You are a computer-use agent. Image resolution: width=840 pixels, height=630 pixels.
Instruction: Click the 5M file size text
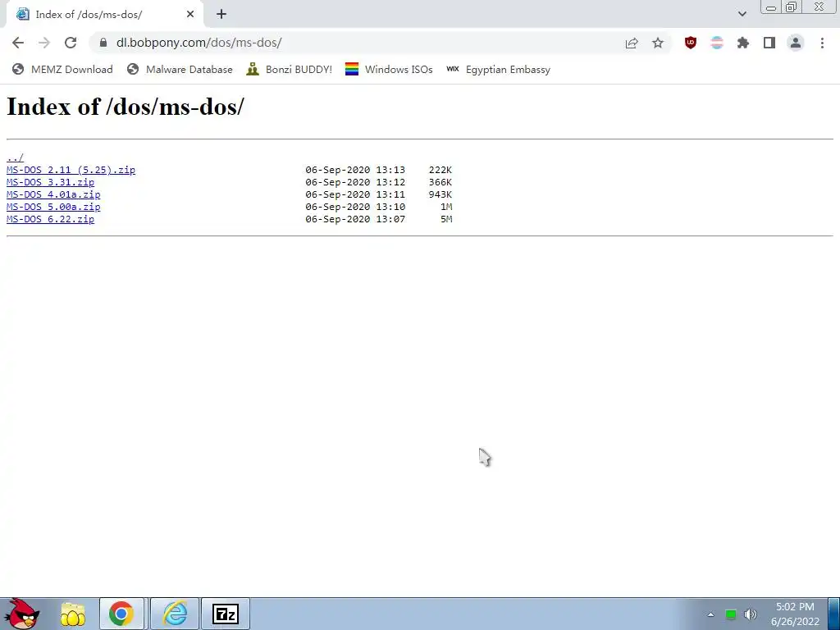click(x=446, y=219)
